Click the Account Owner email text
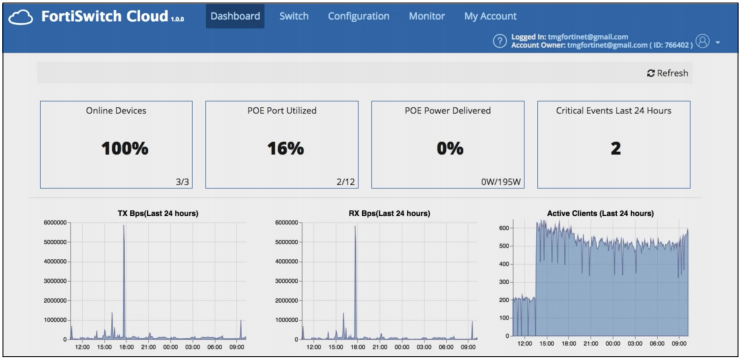Image resolution: width=743 pixels, height=362 pixels. [607, 45]
